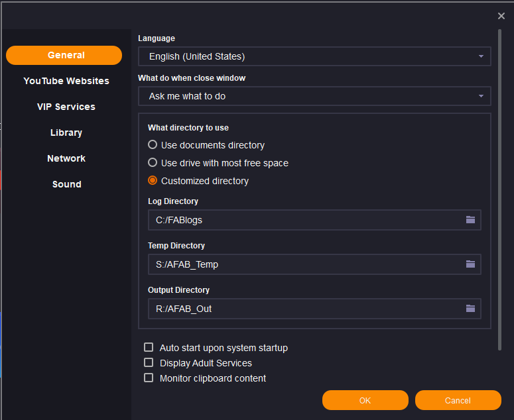Toggle Display Adult Services checkbox

tap(149, 362)
